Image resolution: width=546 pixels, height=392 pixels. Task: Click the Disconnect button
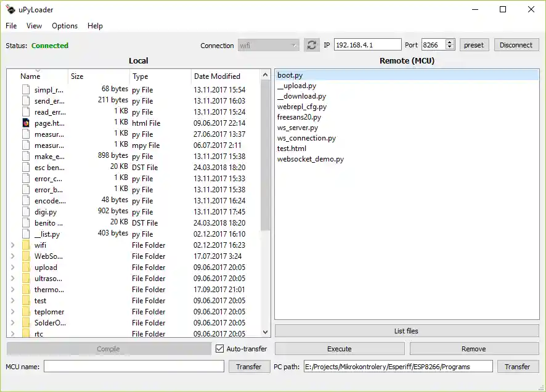coord(516,45)
